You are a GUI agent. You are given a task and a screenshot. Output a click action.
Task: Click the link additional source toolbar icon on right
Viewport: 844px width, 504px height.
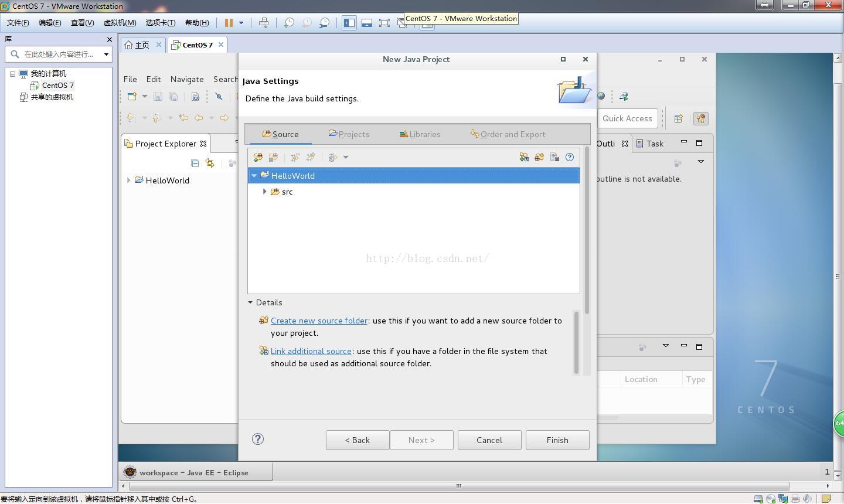[524, 157]
